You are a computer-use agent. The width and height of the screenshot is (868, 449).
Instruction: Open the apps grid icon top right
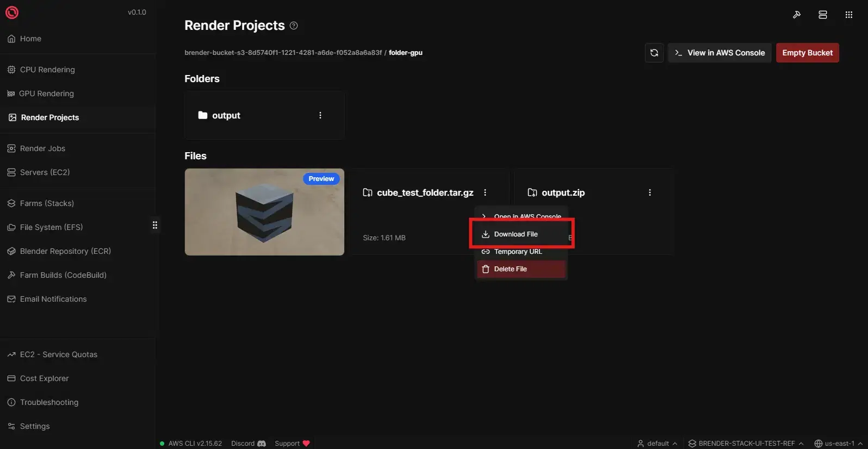[849, 15]
